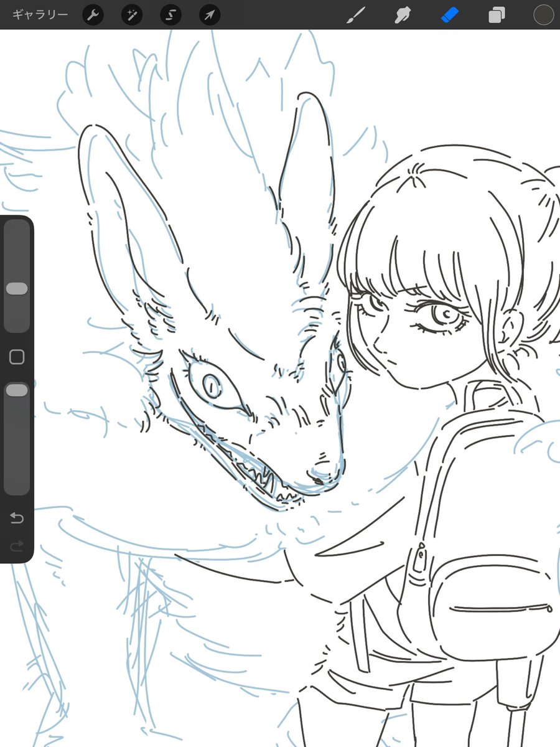Click the lower brush opacity slider
Image resolution: width=560 pixels, height=747 pixels.
pyautogui.click(x=17, y=439)
